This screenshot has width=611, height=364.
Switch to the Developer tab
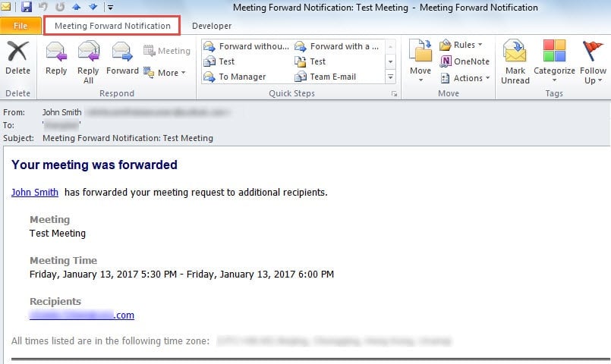(212, 26)
